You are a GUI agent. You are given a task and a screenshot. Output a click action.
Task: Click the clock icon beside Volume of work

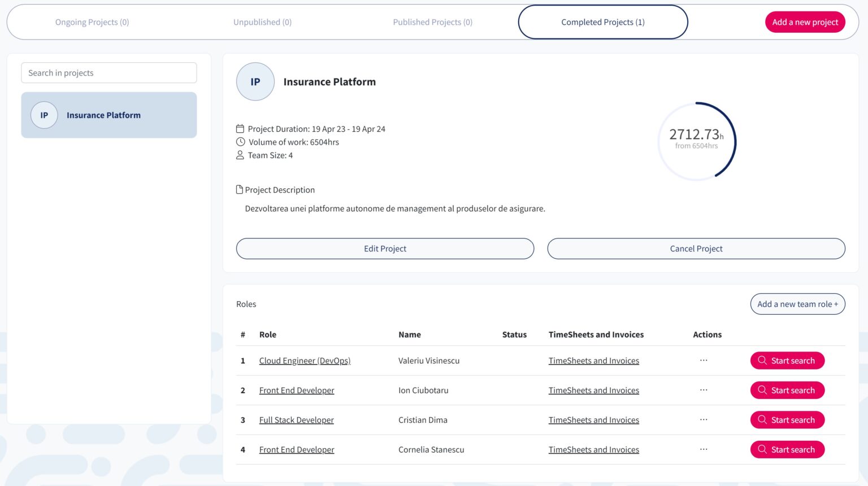click(x=241, y=142)
